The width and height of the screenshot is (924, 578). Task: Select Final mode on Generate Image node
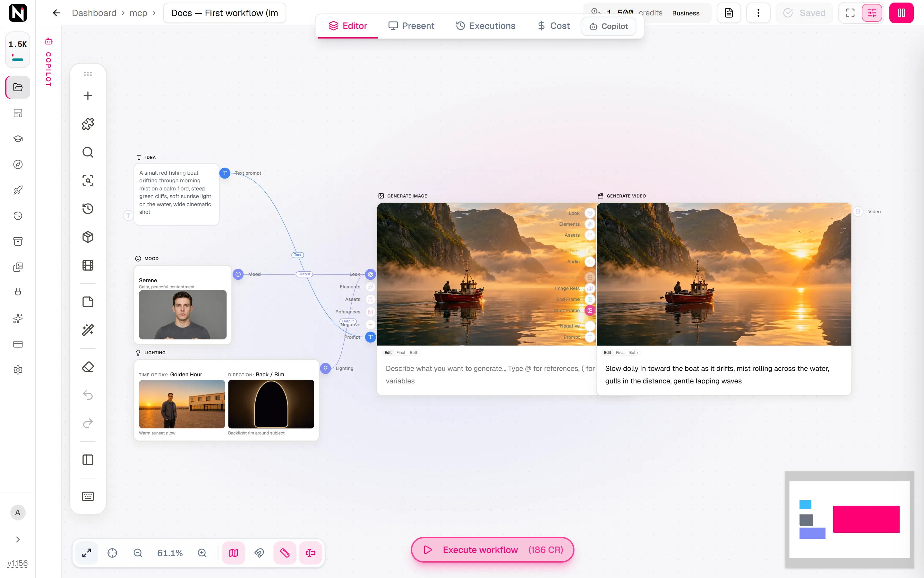pyautogui.click(x=400, y=353)
